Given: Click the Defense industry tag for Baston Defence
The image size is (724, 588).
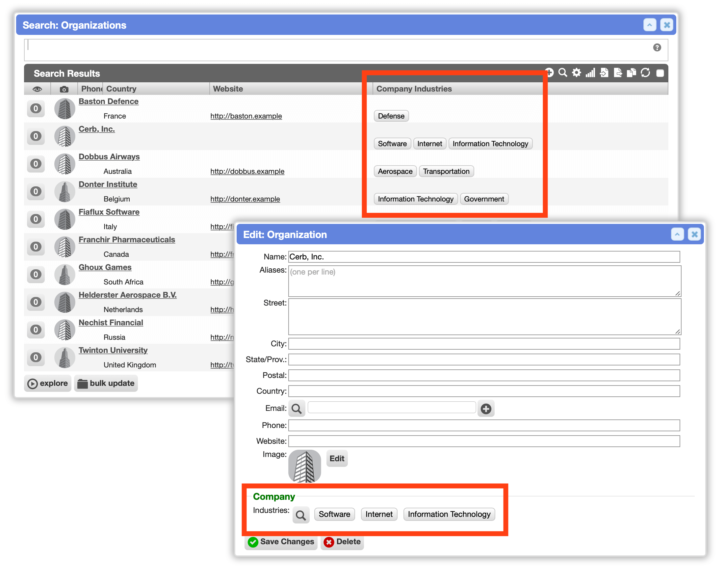Looking at the screenshot, I should coord(391,116).
